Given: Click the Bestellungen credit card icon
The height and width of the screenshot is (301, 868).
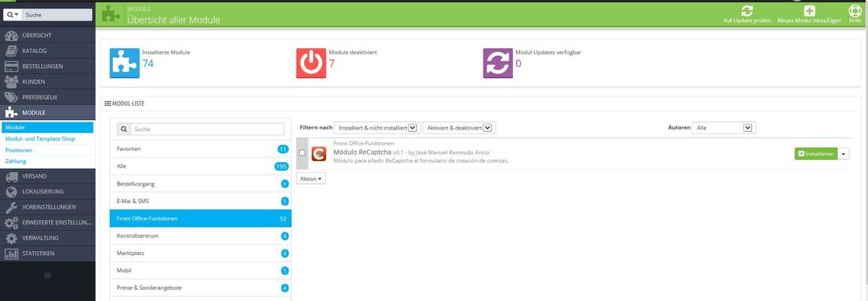Looking at the screenshot, I should (x=11, y=66).
